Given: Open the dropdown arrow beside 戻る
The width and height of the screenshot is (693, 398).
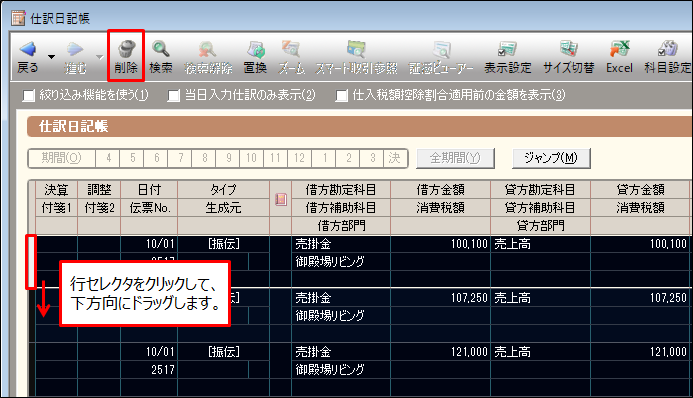Looking at the screenshot, I should pos(51,57).
